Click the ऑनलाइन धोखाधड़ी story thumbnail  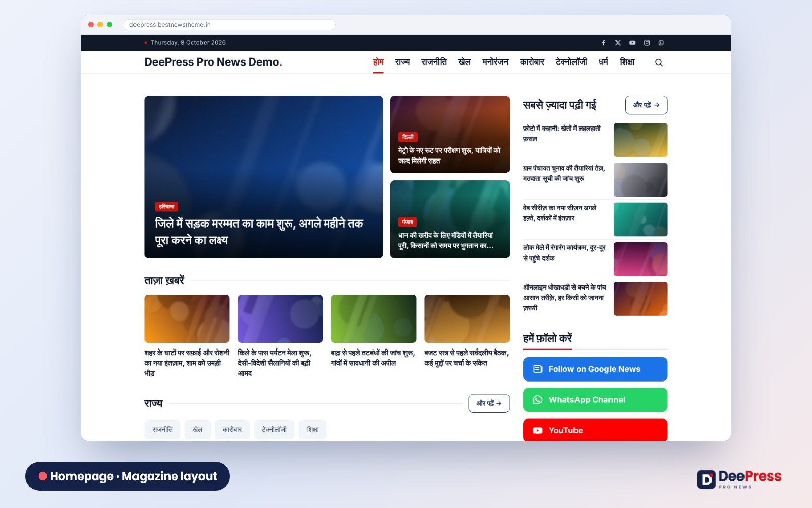tap(640, 299)
